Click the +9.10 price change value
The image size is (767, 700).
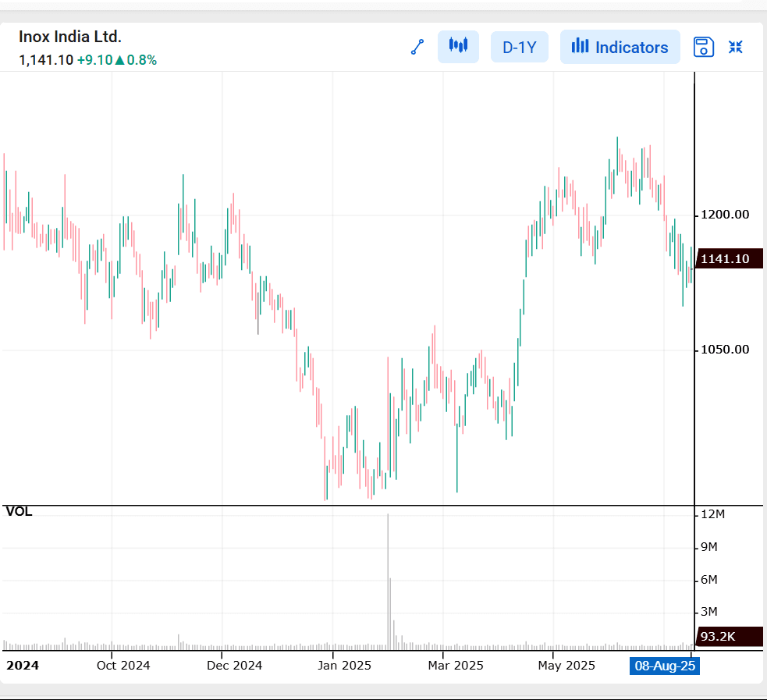(95, 60)
